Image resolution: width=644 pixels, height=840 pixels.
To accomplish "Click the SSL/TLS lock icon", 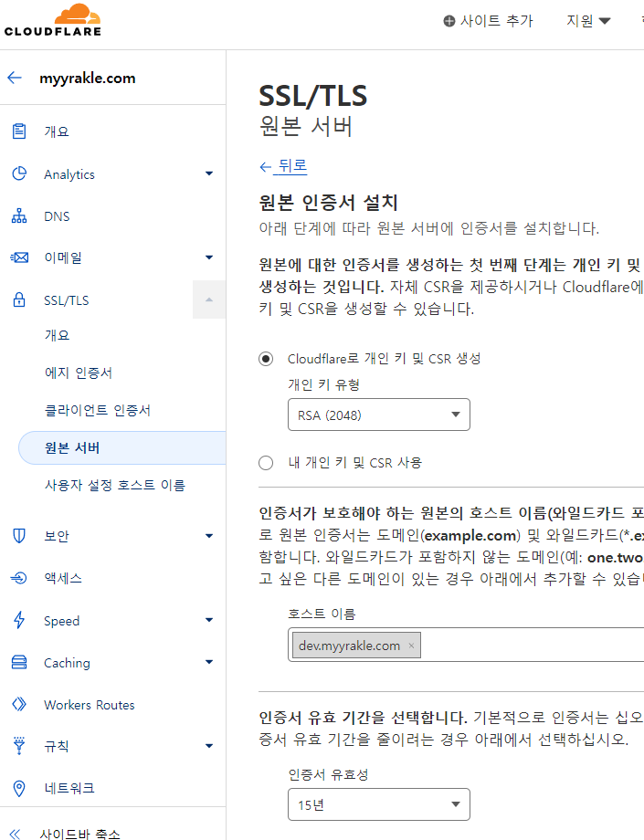I will (x=19, y=299).
